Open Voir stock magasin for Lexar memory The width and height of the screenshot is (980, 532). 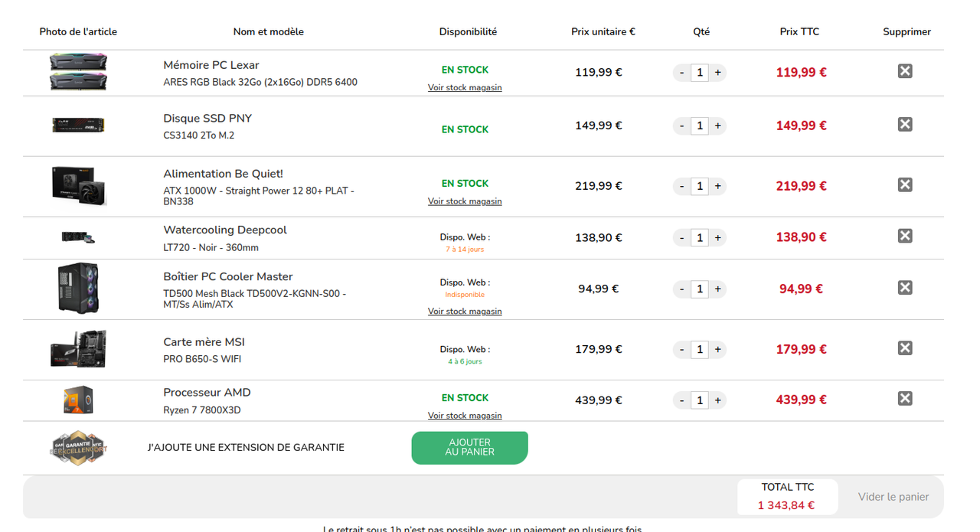tap(465, 87)
